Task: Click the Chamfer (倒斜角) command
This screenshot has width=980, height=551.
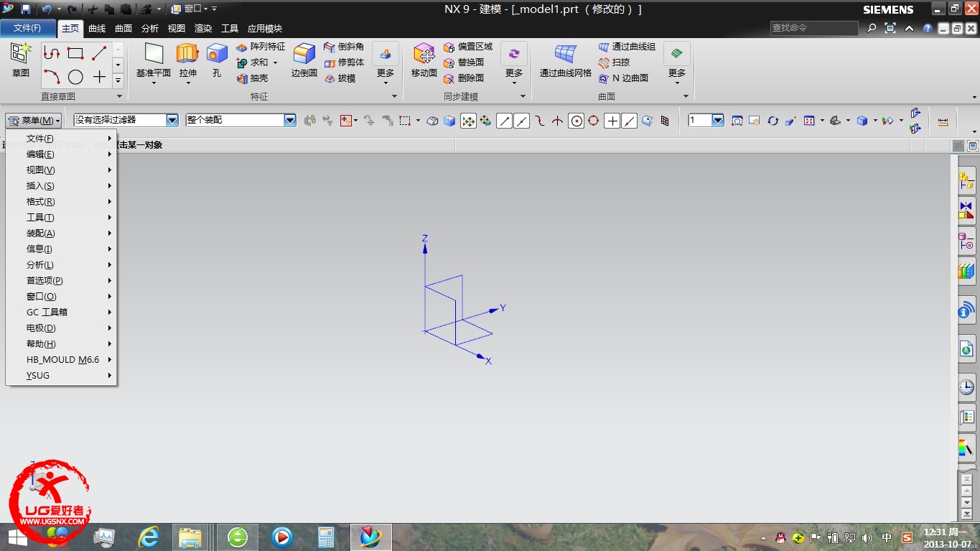Action: (344, 47)
